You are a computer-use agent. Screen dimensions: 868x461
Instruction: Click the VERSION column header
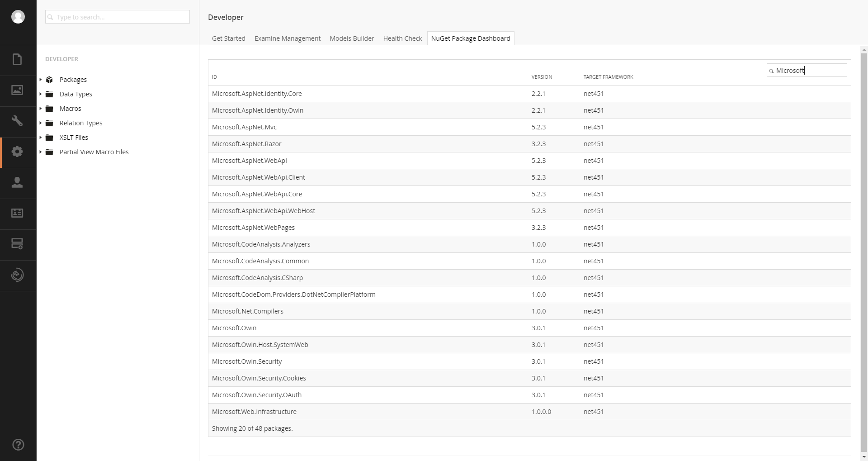pos(542,77)
